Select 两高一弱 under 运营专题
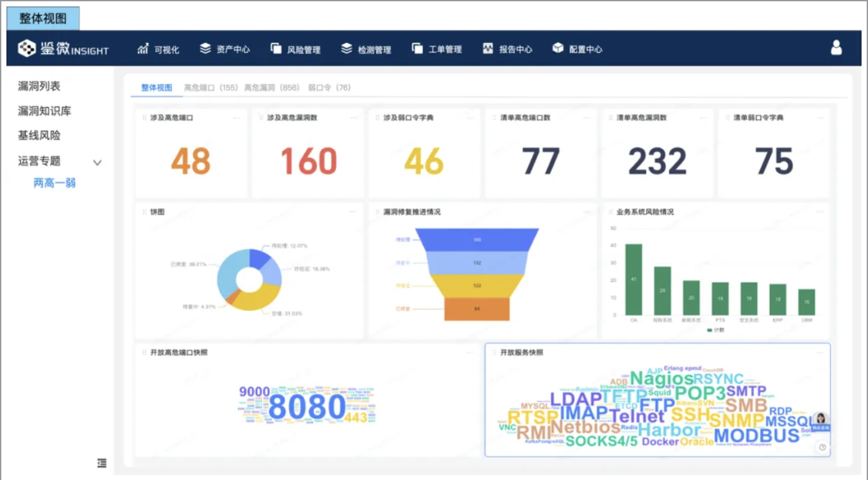The height and width of the screenshot is (480, 868). pyautogui.click(x=54, y=183)
